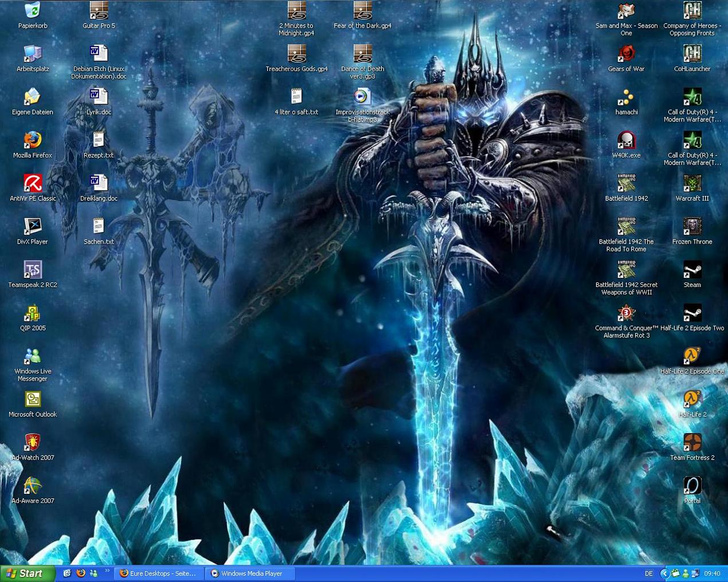This screenshot has height=582, width=728.
Task: Click the green messenger buddy tray icon
Action: point(686,573)
